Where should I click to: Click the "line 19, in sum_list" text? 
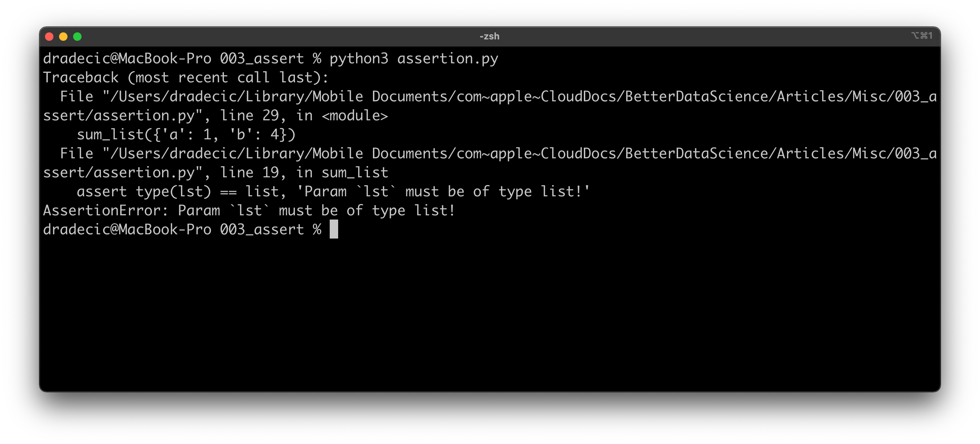[304, 173]
